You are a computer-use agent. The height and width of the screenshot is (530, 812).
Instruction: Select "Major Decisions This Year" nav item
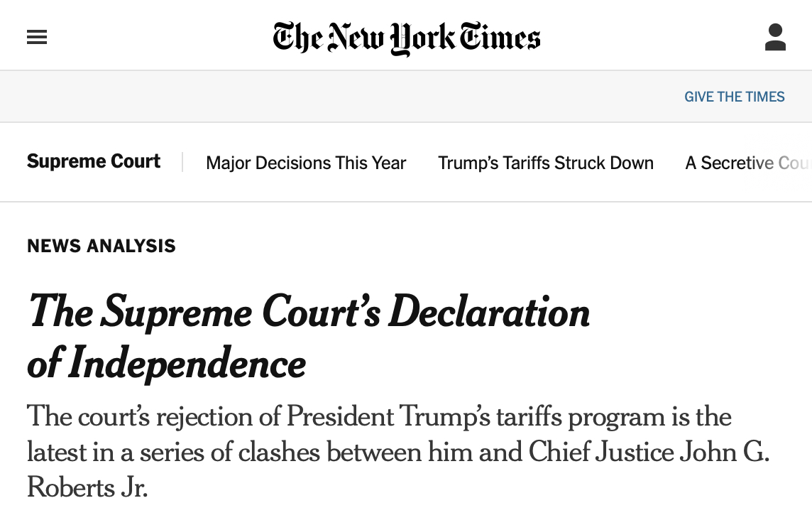click(306, 163)
